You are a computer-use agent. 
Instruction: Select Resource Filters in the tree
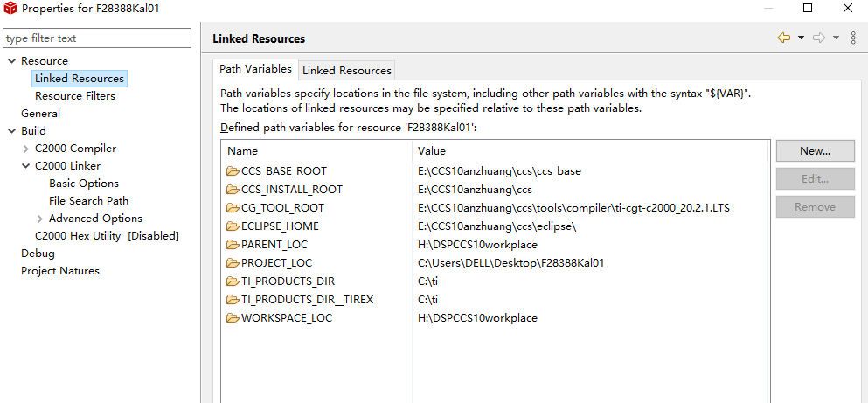pos(75,96)
